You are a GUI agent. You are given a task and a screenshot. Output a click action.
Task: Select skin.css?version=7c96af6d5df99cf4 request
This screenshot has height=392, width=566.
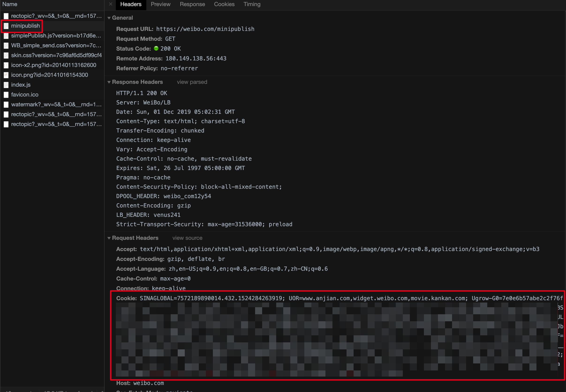[52, 55]
